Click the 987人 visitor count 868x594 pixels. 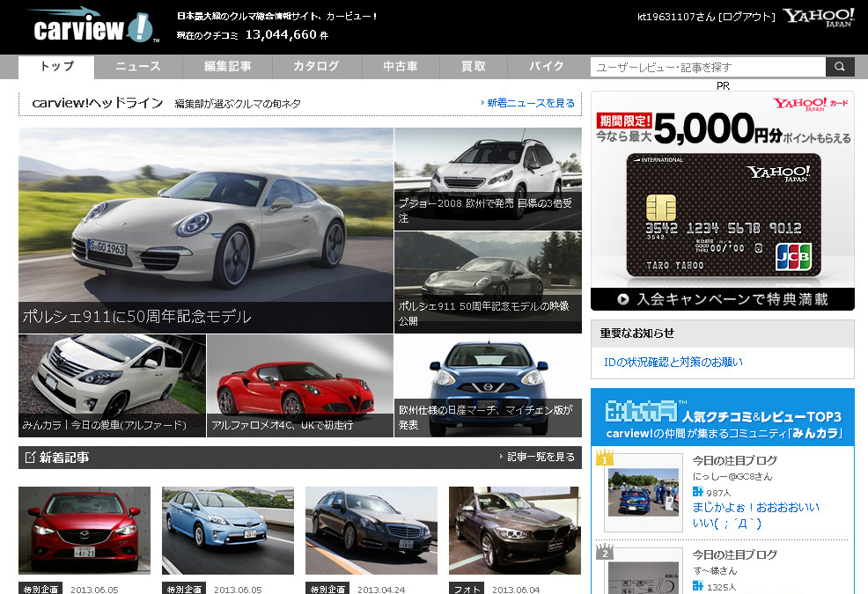point(718,493)
